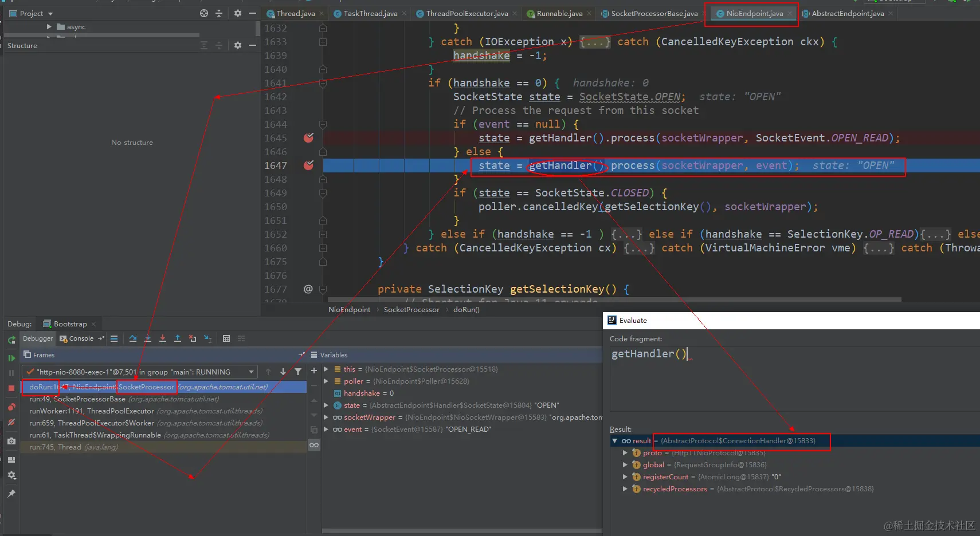Viewport: 980px width, 536px height.
Task: Toggle the breakpoint on line 1645
Action: [308, 138]
